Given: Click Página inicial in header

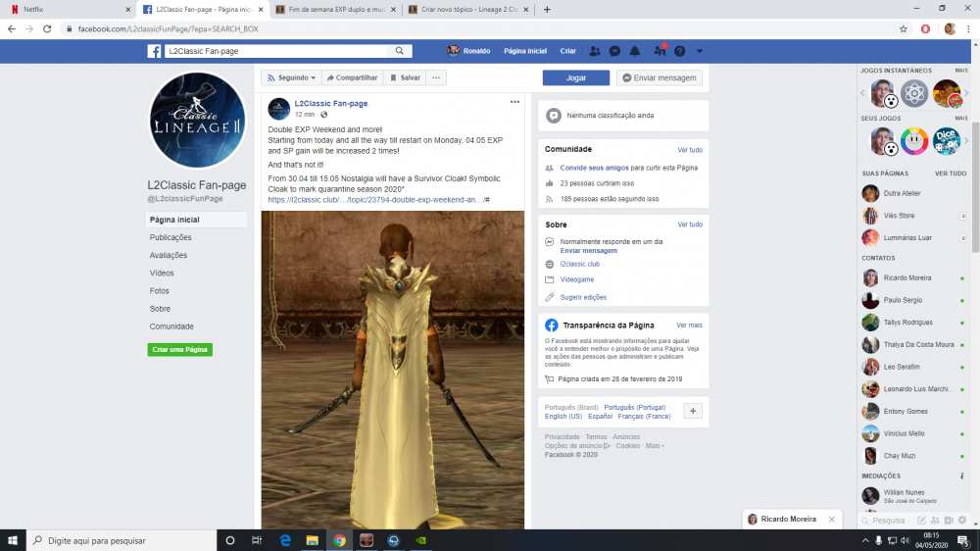Looking at the screenshot, I should point(525,51).
